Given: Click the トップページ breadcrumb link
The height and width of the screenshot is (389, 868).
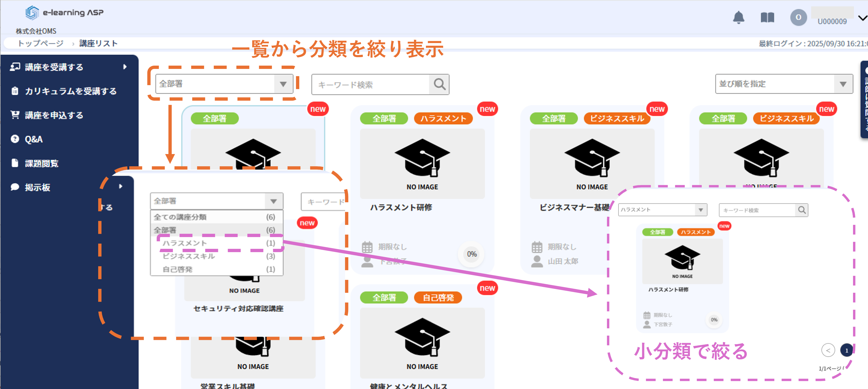Looking at the screenshot, I should click(x=40, y=44).
